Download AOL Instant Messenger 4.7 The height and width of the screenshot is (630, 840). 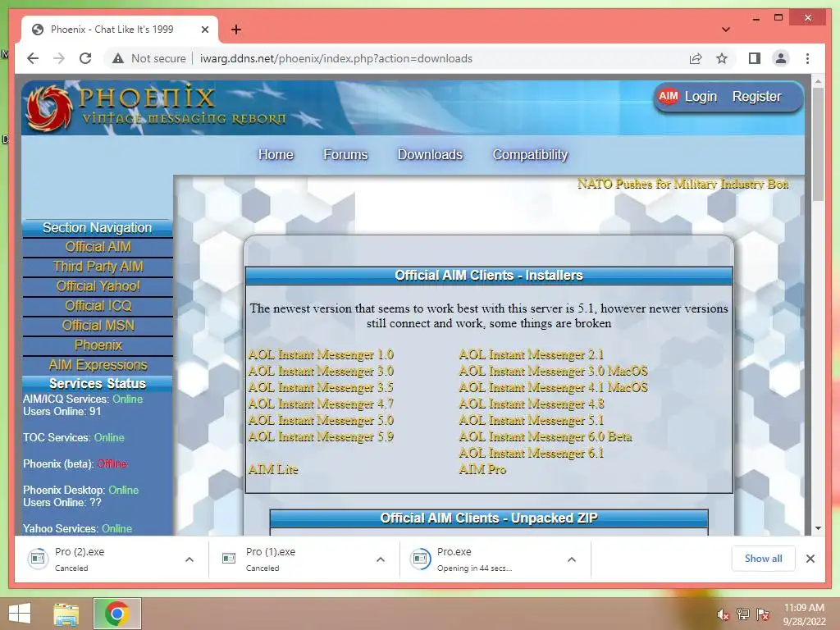click(321, 404)
